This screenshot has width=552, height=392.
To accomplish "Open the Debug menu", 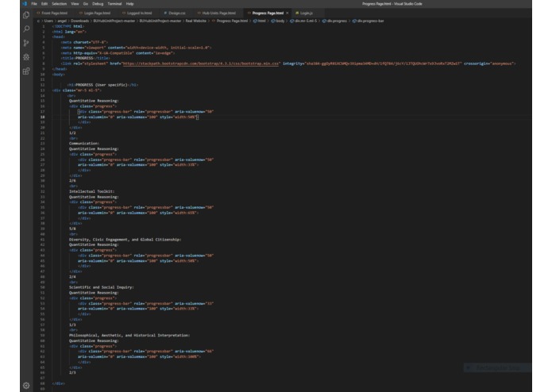I will pos(98,4).
